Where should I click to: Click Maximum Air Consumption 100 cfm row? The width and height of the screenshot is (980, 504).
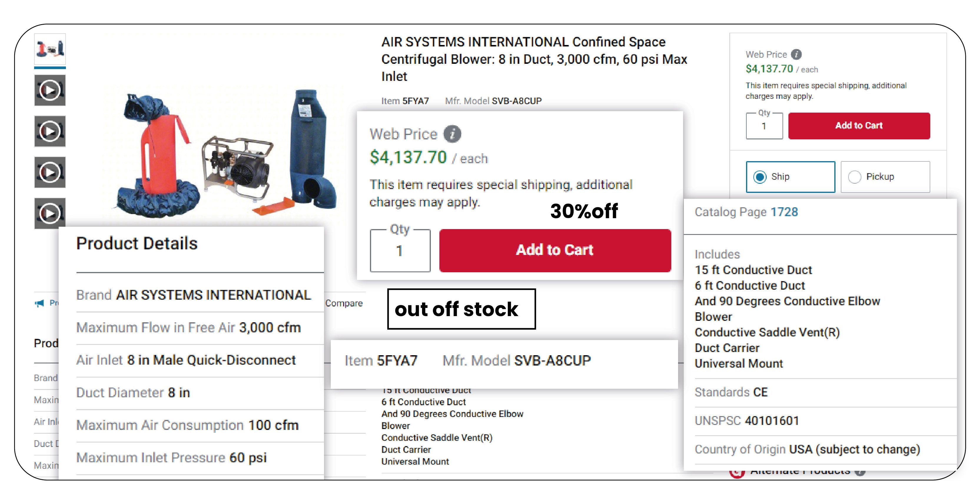(200, 425)
